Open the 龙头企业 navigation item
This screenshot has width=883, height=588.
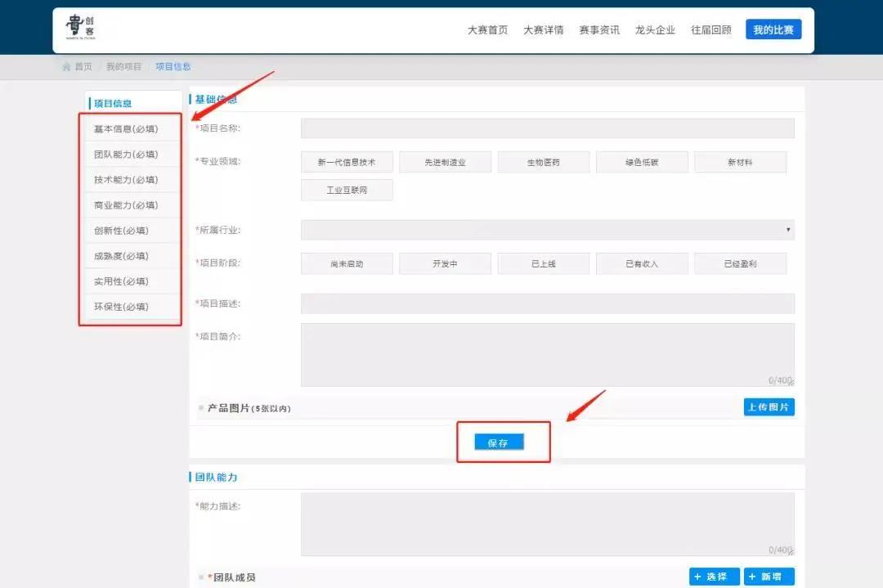655,30
